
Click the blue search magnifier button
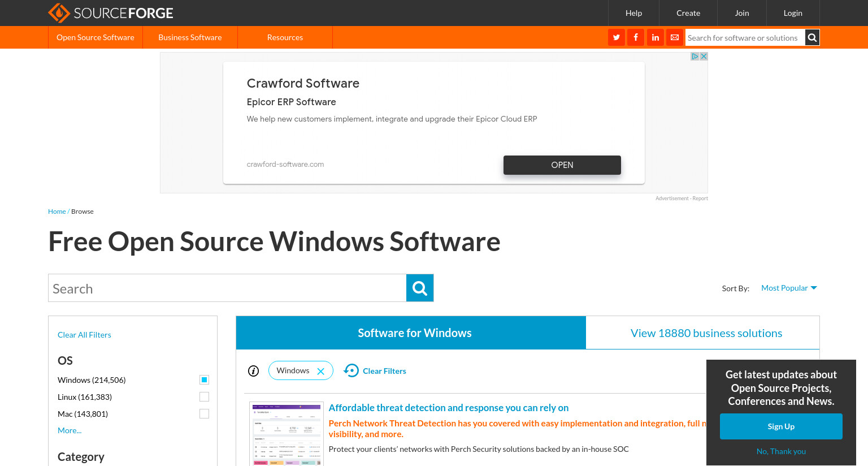(x=420, y=288)
